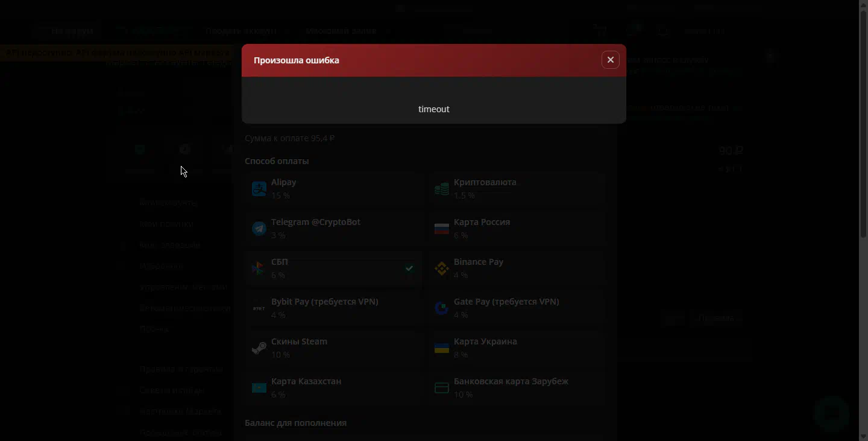Click the Telegram CryptoBot paper-plane icon

pyautogui.click(x=259, y=229)
